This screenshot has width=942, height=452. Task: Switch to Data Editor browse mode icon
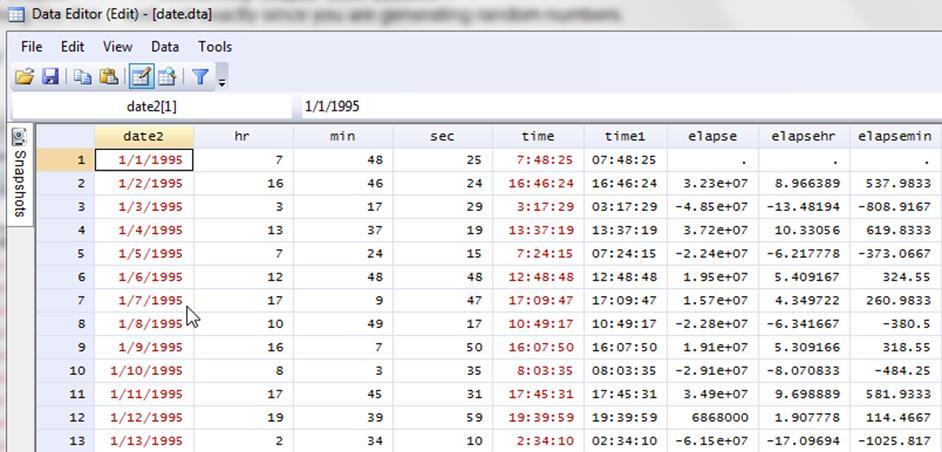point(167,76)
